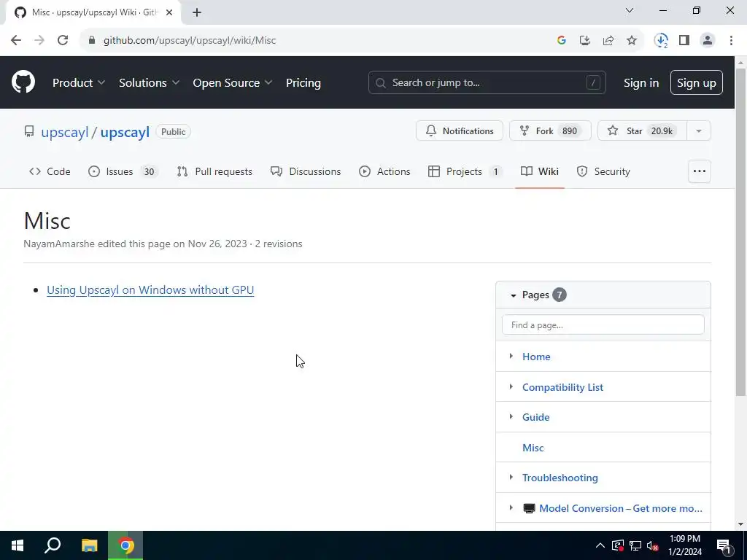Image resolution: width=747 pixels, height=560 pixels.
Task: Click the Find a page field
Action: 603,324
